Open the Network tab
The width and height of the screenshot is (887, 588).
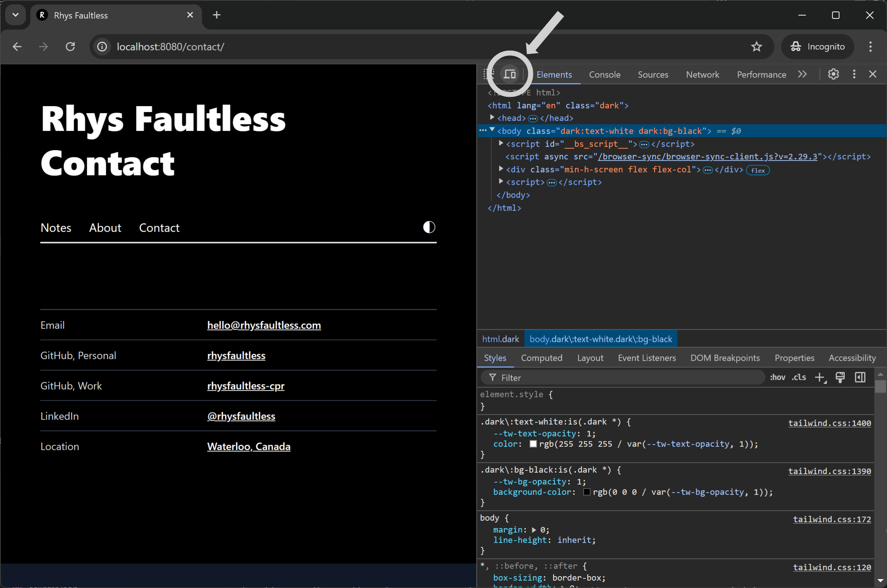(x=702, y=75)
